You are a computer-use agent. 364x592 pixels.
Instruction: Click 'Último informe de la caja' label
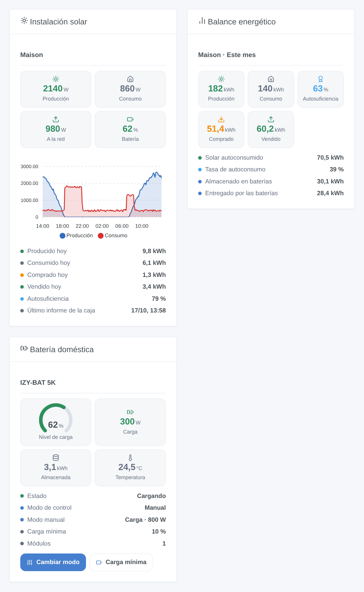(61, 310)
